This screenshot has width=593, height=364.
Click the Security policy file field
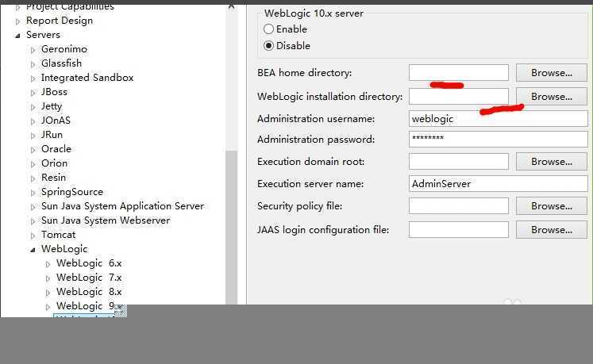[x=458, y=206]
